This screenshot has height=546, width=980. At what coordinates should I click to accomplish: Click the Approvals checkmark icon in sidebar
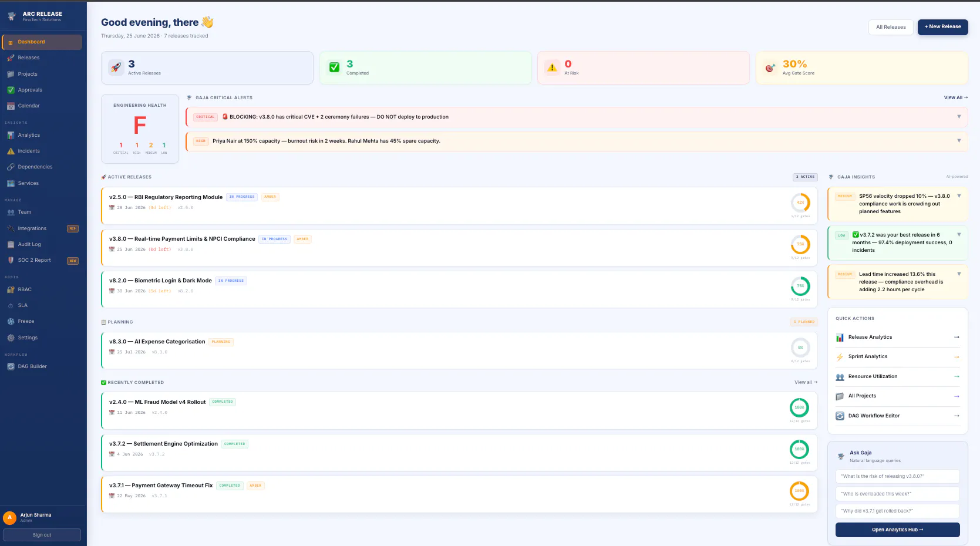click(11, 90)
